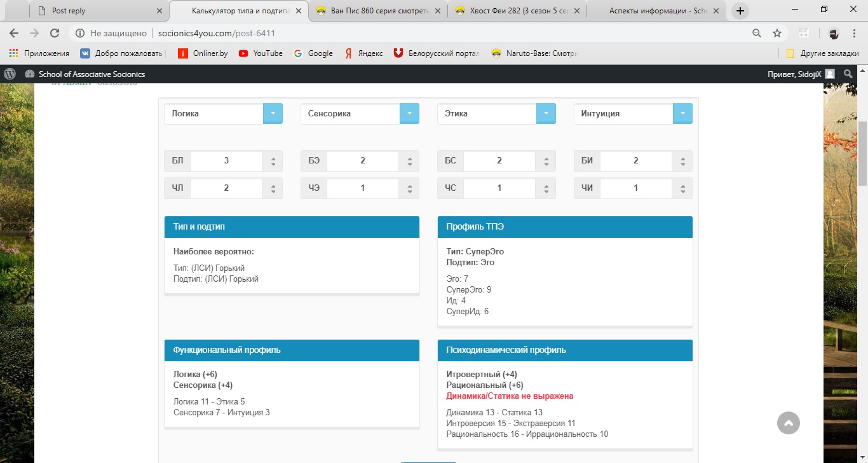Screen dimensions: 868x463
Task: Open the YouTube bookmark
Action: [261, 53]
